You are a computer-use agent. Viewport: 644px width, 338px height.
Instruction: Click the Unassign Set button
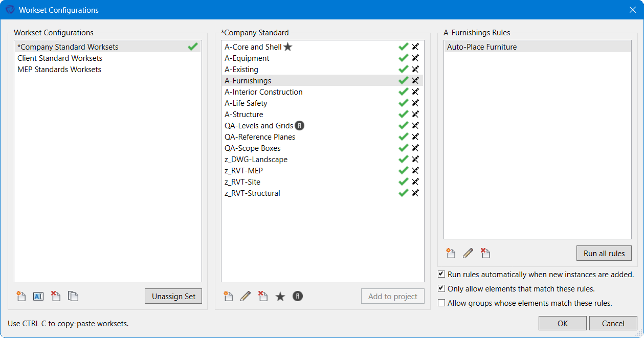click(173, 297)
